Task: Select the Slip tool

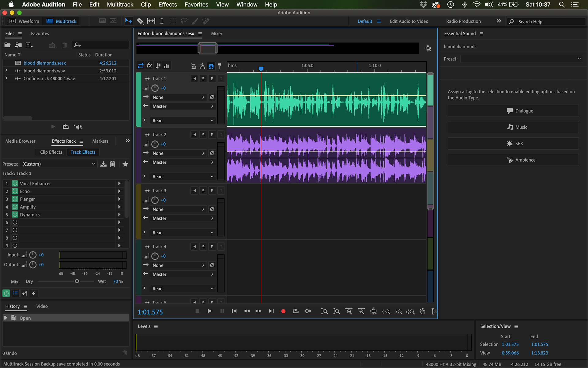Action: [x=151, y=21]
